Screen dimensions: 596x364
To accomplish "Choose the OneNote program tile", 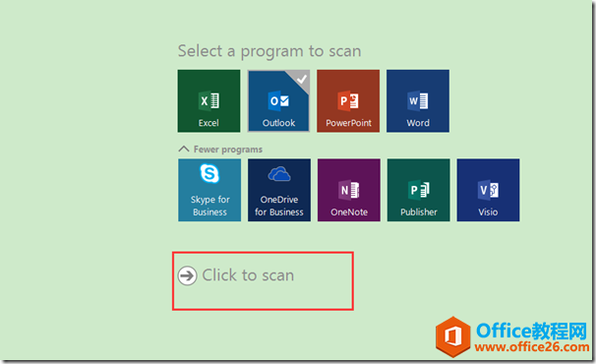I will click(x=349, y=190).
